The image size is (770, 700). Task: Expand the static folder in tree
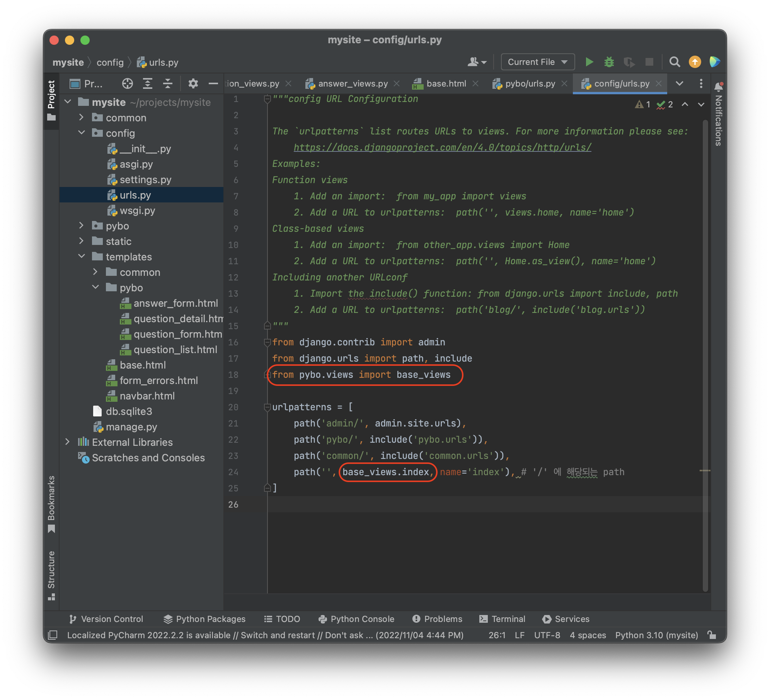tap(81, 241)
